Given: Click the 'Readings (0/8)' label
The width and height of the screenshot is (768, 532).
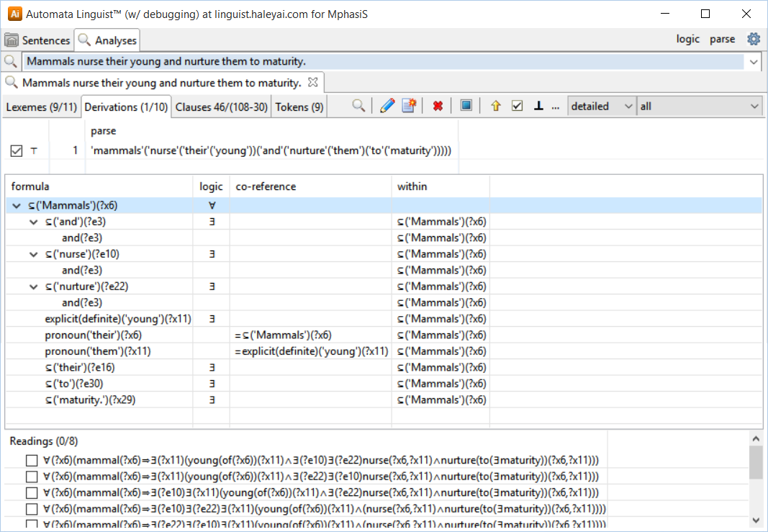Looking at the screenshot, I should (44, 441).
